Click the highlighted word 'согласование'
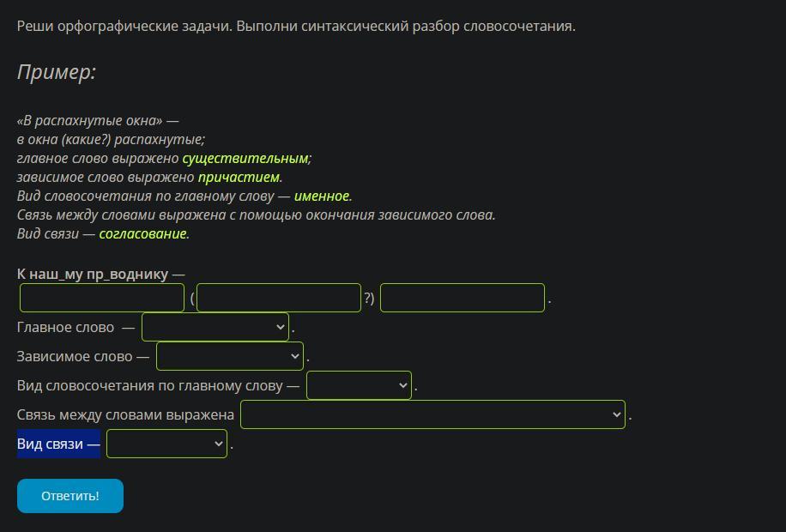 (x=142, y=233)
